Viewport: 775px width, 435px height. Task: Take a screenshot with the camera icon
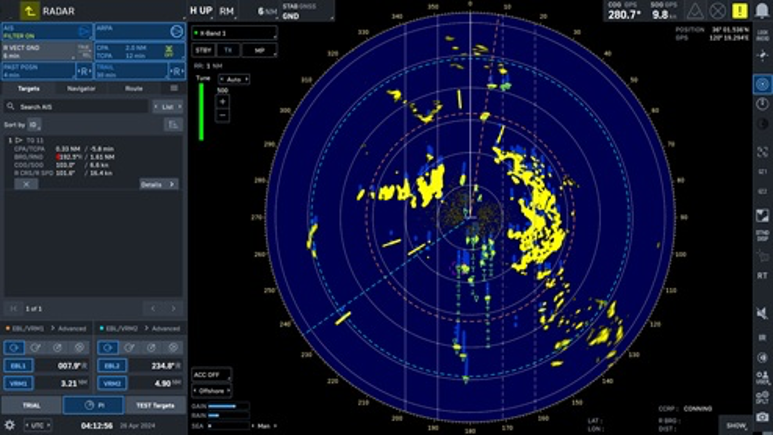point(762,417)
